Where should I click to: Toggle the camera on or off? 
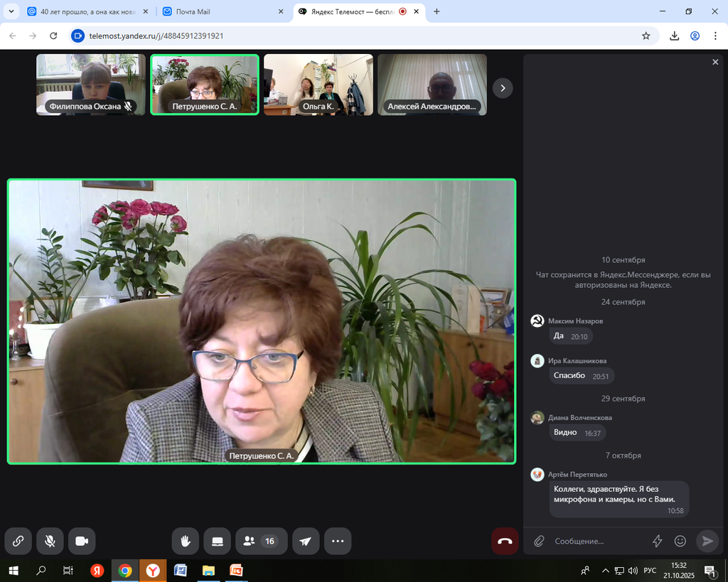click(x=82, y=541)
